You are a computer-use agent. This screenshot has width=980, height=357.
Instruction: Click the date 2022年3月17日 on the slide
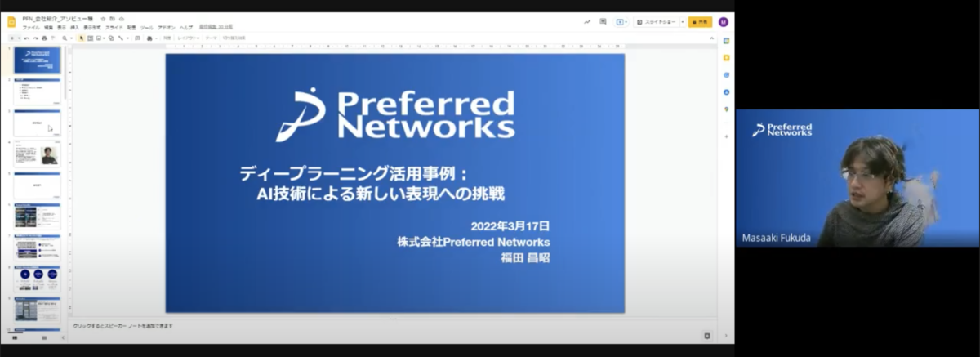pyautogui.click(x=510, y=225)
